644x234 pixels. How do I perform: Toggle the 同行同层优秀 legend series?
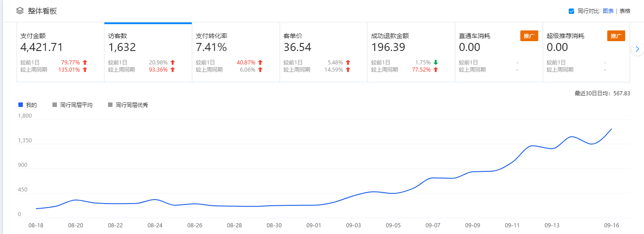[x=128, y=105]
